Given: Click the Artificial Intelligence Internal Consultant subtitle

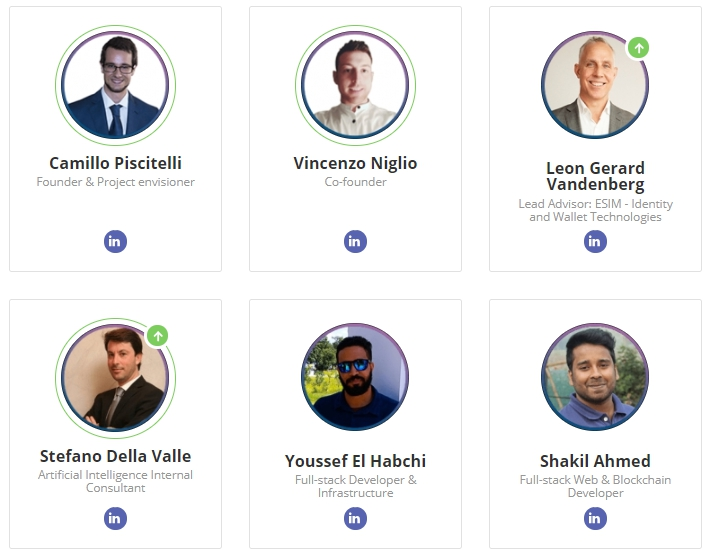Looking at the screenshot, I should point(115,481).
